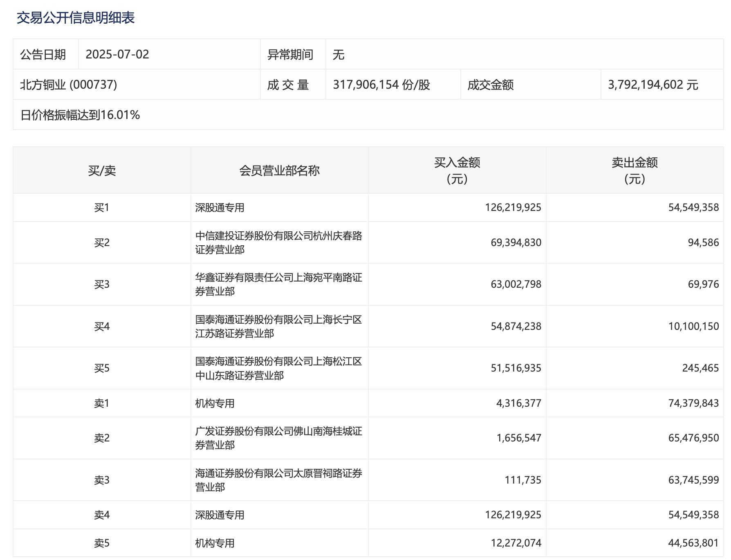731x560 pixels.
Task: Select sell amount 44,563,801
Action: pos(693,543)
